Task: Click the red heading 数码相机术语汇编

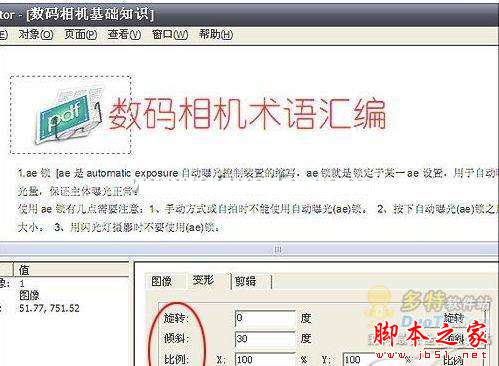Action: pyautogui.click(x=247, y=114)
